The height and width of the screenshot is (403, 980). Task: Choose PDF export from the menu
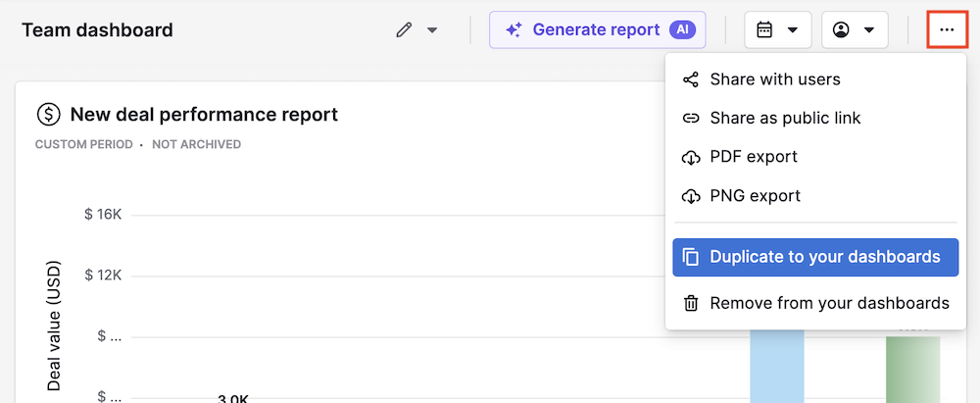815,157
